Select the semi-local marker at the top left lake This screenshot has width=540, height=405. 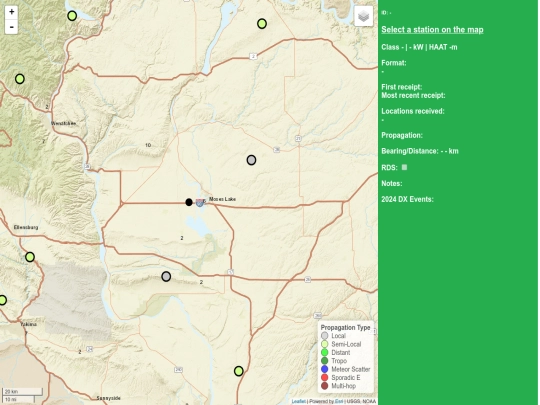[72, 16]
